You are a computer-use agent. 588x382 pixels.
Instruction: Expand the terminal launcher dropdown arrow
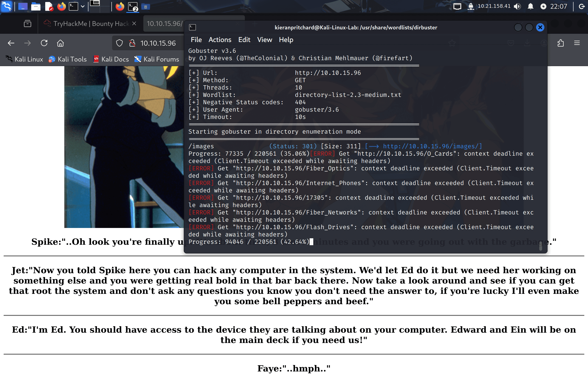pos(83,6)
